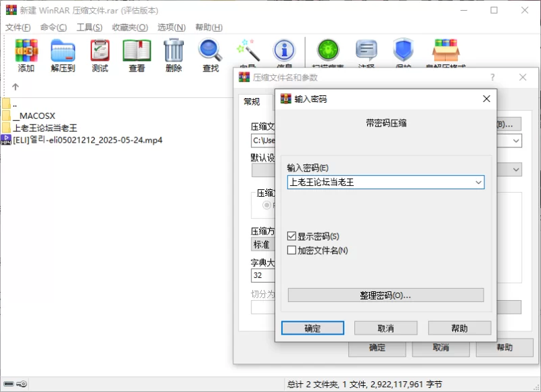
Task: Click the key icon in status bar
Action: tap(22, 384)
